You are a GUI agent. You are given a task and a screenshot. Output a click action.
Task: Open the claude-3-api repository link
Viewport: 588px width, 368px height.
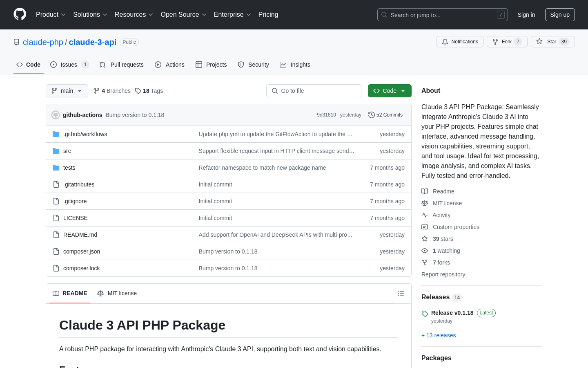click(x=93, y=42)
